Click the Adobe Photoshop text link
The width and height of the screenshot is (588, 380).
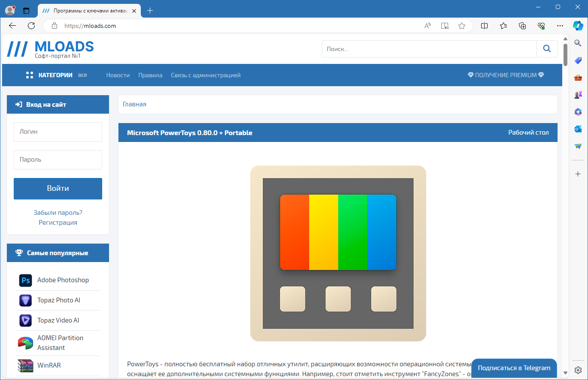[x=63, y=280]
